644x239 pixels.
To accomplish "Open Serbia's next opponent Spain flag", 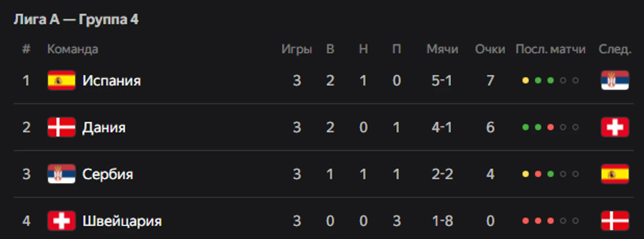I will (615, 174).
